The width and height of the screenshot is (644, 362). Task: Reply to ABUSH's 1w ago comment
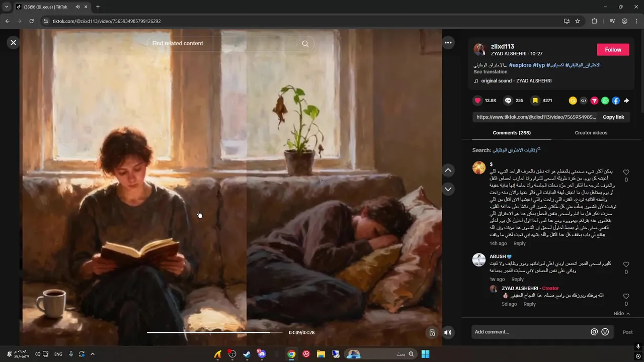(x=517, y=279)
